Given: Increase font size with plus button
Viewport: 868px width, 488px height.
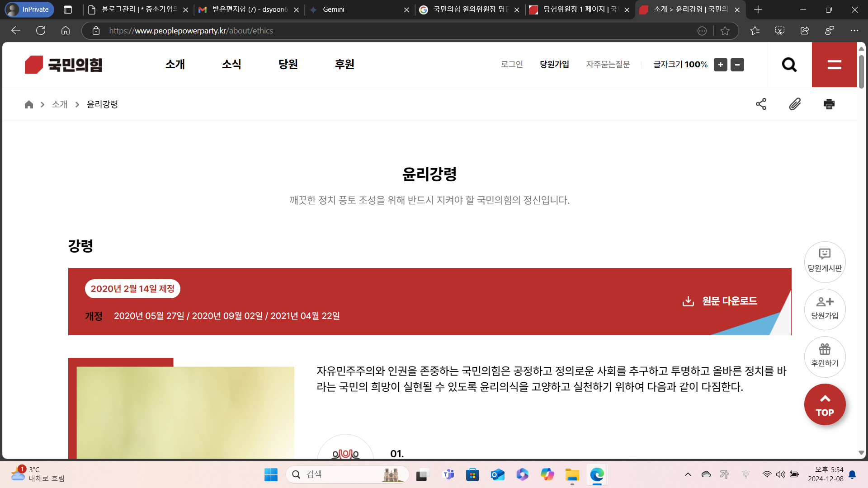Looking at the screenshot, I should click(x=720, y=65).
